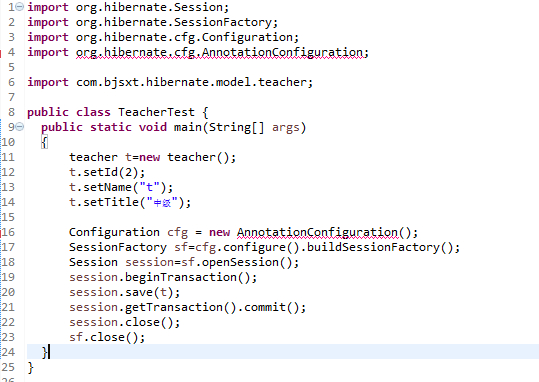This screenshot has height=382, width=539.
Task: Click the com.bjsxt.hibernate.model.teacher import
Action: (191, 83)
